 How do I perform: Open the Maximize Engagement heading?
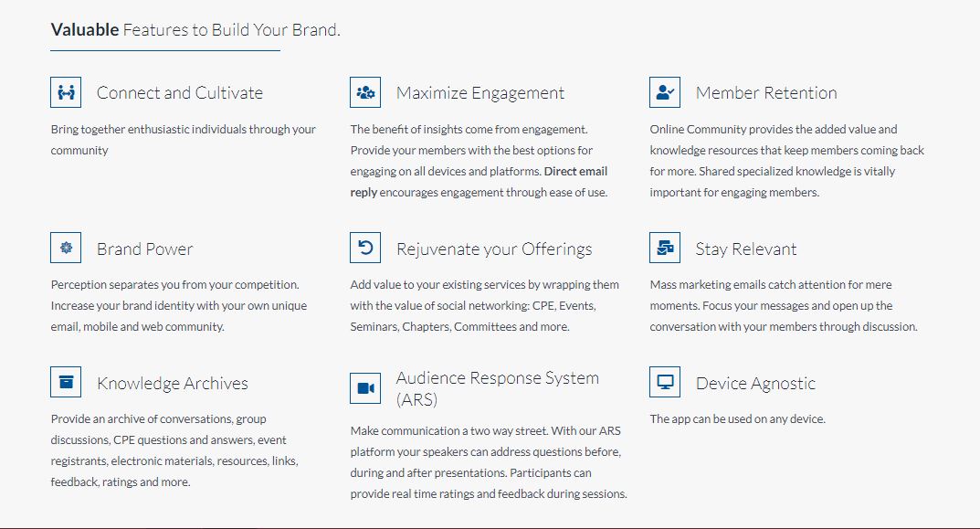point(480,93)
